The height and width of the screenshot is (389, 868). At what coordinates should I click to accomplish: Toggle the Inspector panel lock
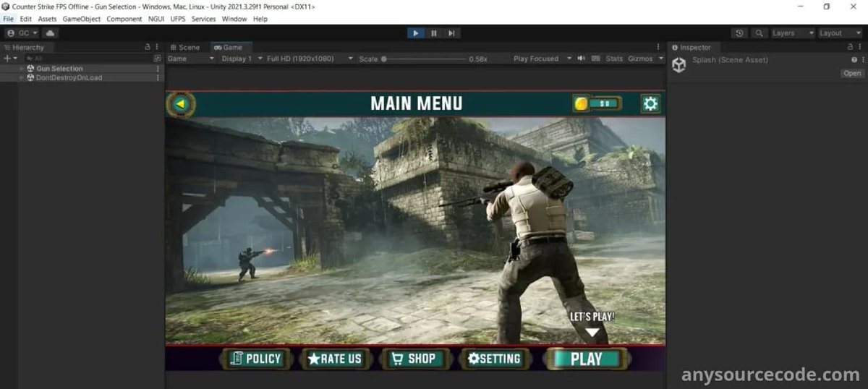pos(850,47)
